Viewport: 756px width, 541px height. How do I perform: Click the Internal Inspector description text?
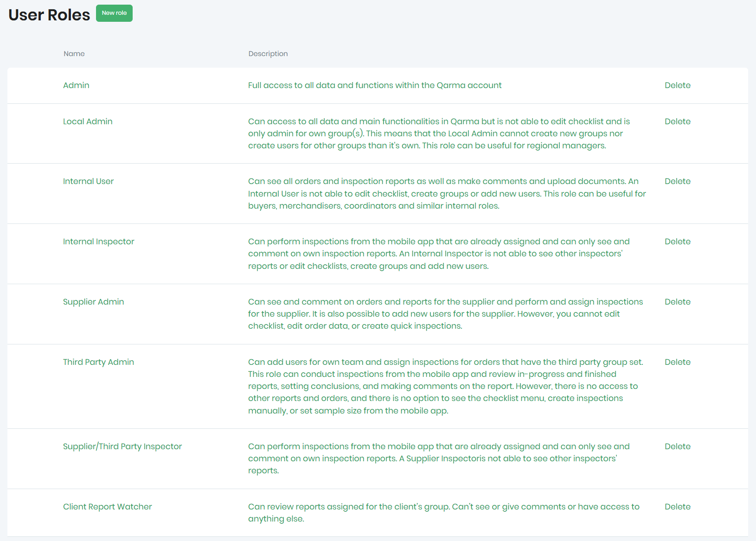pos(439,254)
